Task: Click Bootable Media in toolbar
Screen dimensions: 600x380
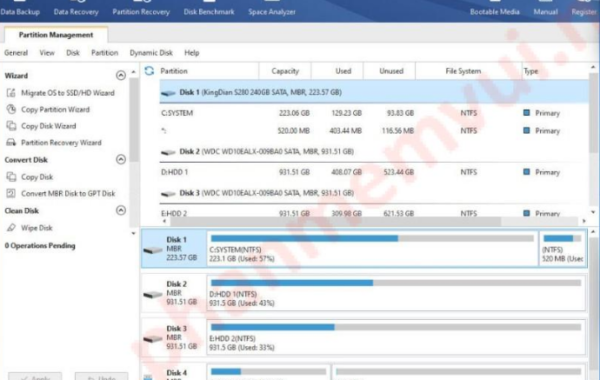Action: [494, 12]
